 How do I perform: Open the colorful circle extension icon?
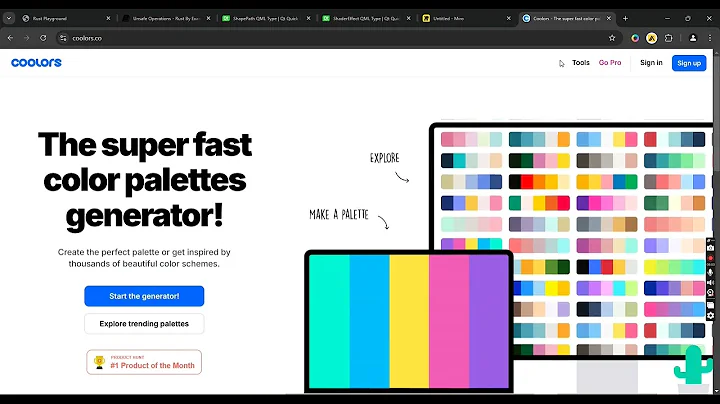coord(635,38)
